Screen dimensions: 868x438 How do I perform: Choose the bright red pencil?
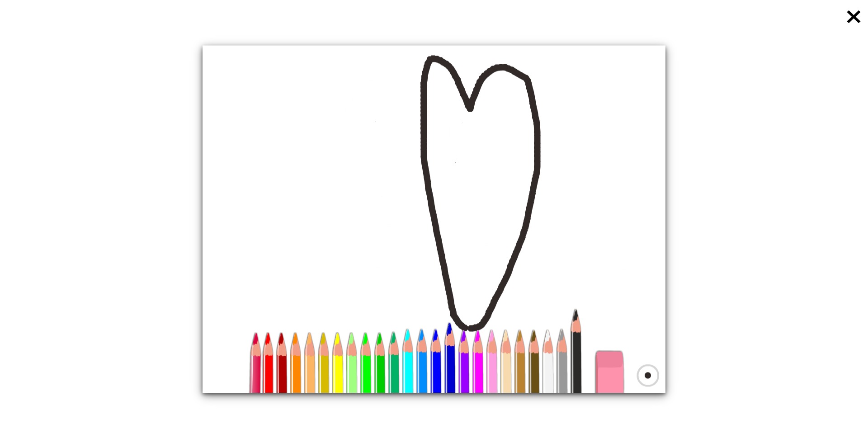pos(269,363)
